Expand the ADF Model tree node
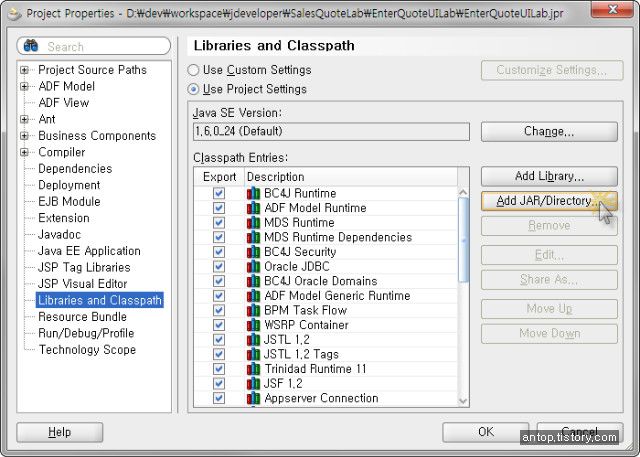This screenshot has width=640, height=457. (24, 86)
